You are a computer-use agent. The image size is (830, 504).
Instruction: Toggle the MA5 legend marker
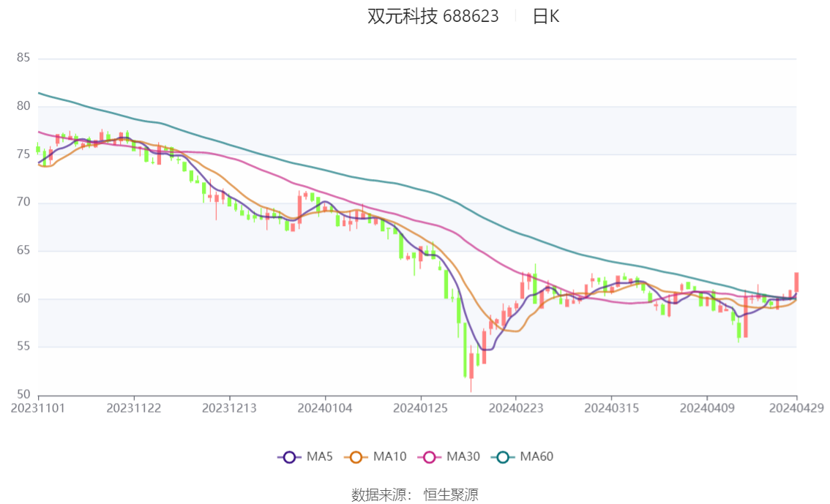pos(289,457)
